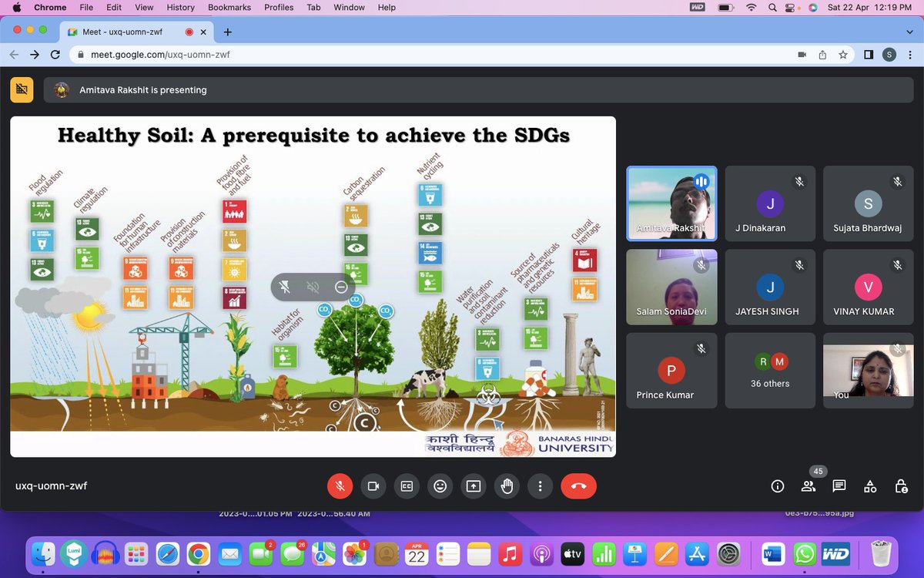Toggle the mute speaker icon on the presentation overlay

[x=313, y=287]
